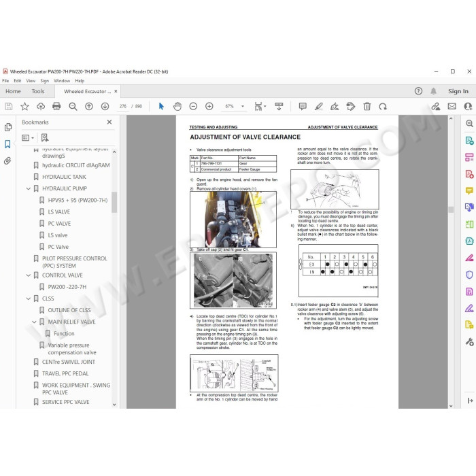Open the Help menu
The image size is (476, 476).
pos(80,81)
